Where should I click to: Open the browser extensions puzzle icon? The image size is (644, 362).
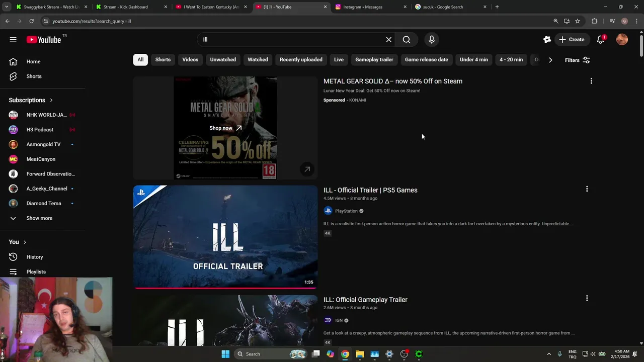594,21
